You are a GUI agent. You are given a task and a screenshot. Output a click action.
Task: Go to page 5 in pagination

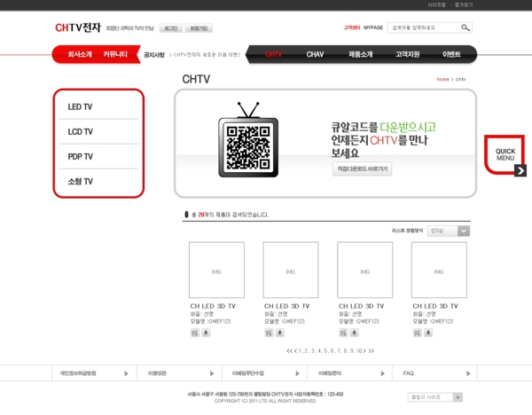pyautogui.click(x=325, y=351)
